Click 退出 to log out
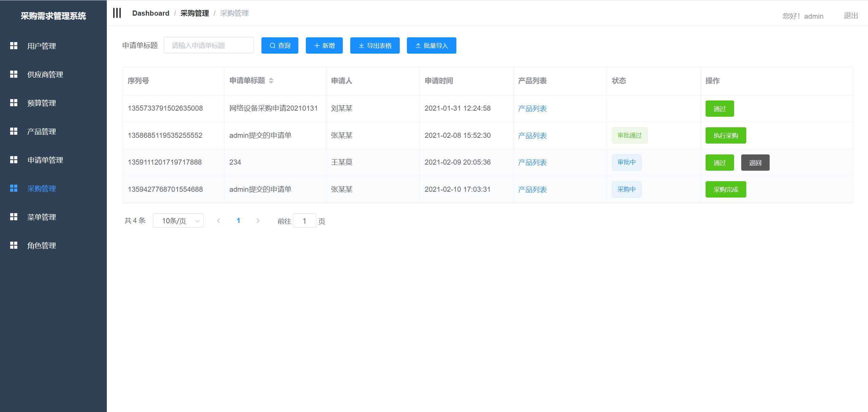This screenshot has width=868, height=412. [851, 16]
